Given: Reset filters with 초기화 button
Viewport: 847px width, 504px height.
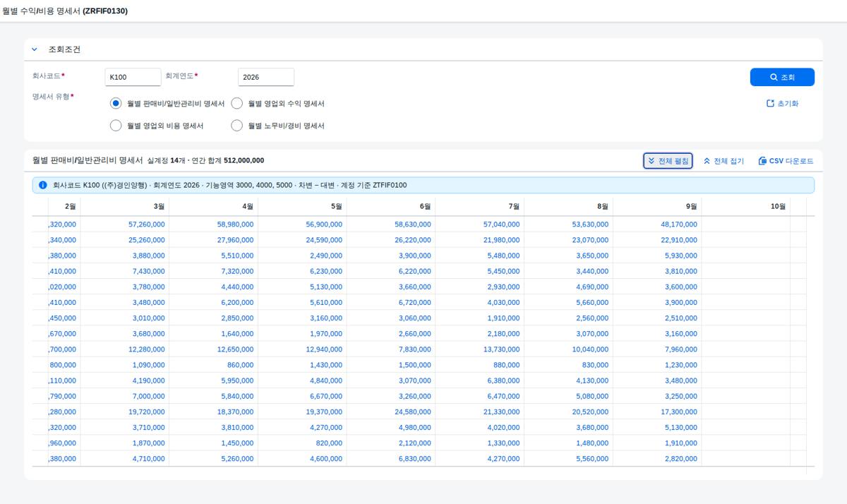Looking at the screenshot, I should tap(782, 103).
